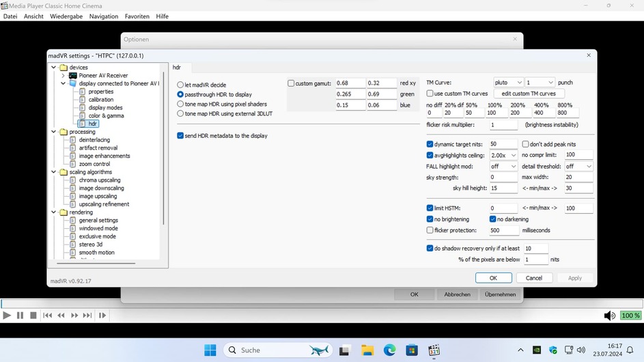
Task: Click Abbrechen in the Optionen window
Action: coord(457,294)
